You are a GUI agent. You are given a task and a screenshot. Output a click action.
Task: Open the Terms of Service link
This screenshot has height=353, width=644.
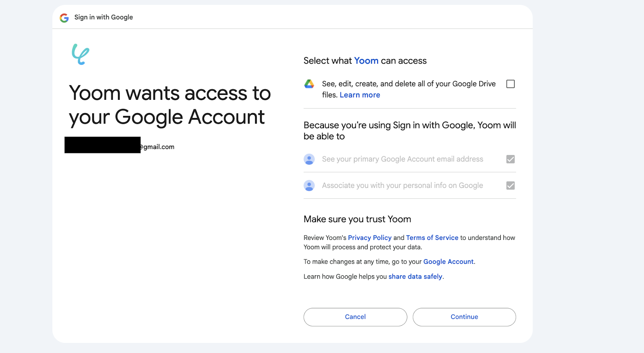point(432,238)
